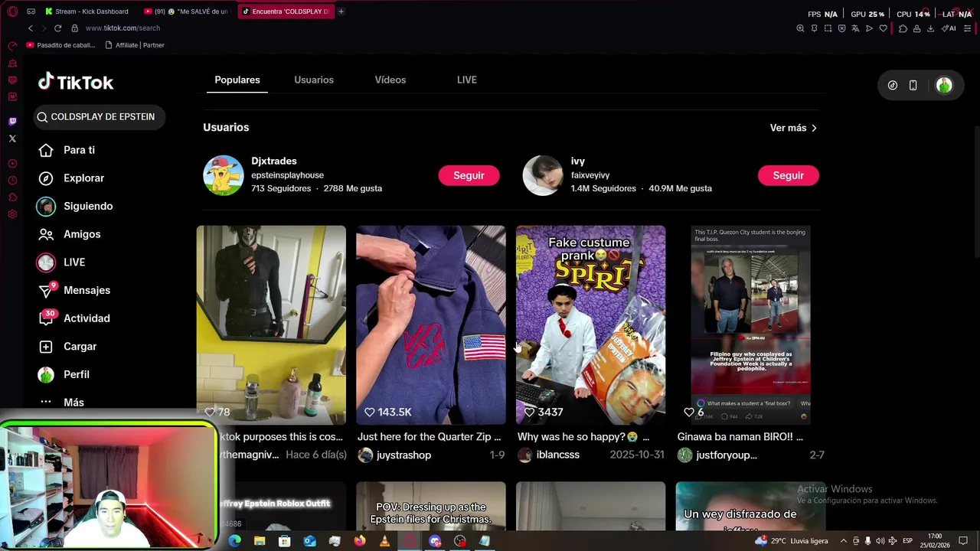Open the browser profile account icon
This screenshot has height=551, width=980.
point(916,28)
